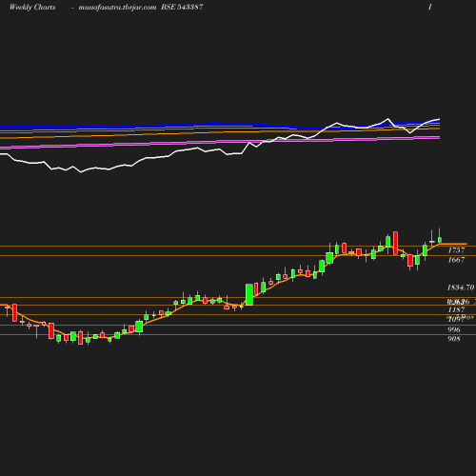
Task: Click the tallest red candlestick near the peak
Action: click(x=395, y=243)
